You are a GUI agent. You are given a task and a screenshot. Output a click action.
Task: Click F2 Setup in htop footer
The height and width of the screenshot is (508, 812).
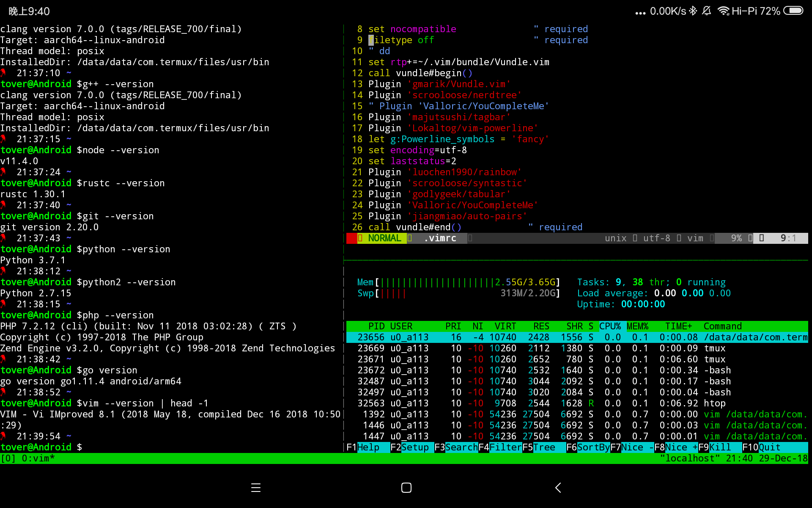[412, 447]
